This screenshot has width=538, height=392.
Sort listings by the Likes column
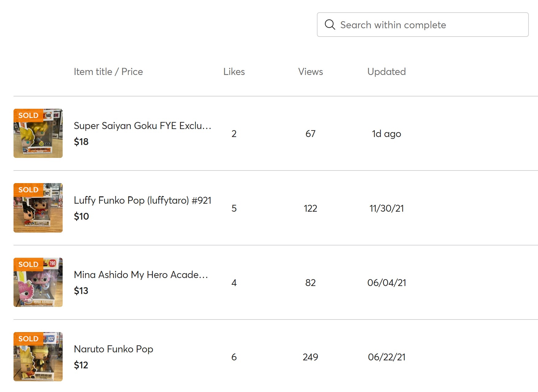tap(234, 72)
